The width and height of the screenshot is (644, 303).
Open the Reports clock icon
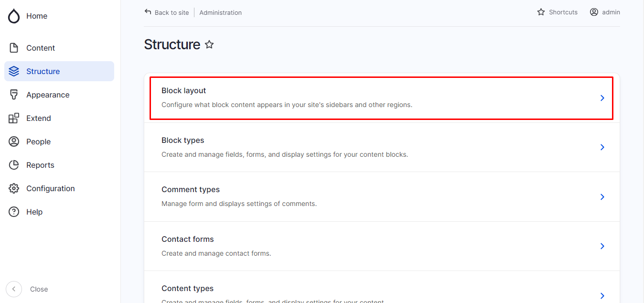[14, 164]
